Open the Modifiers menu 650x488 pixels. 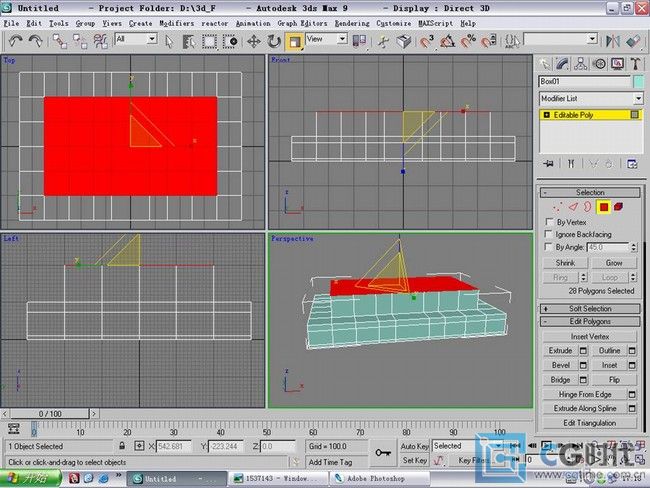pos(176,23)
